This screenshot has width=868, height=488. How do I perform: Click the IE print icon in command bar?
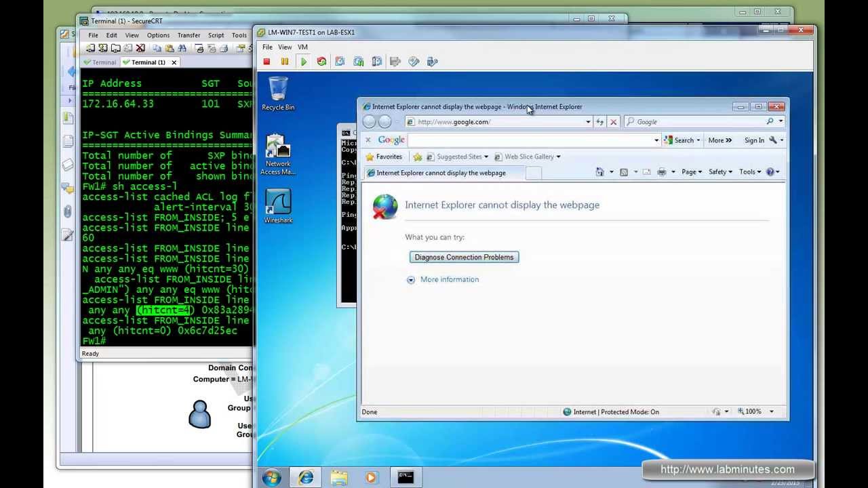point(662,172)
